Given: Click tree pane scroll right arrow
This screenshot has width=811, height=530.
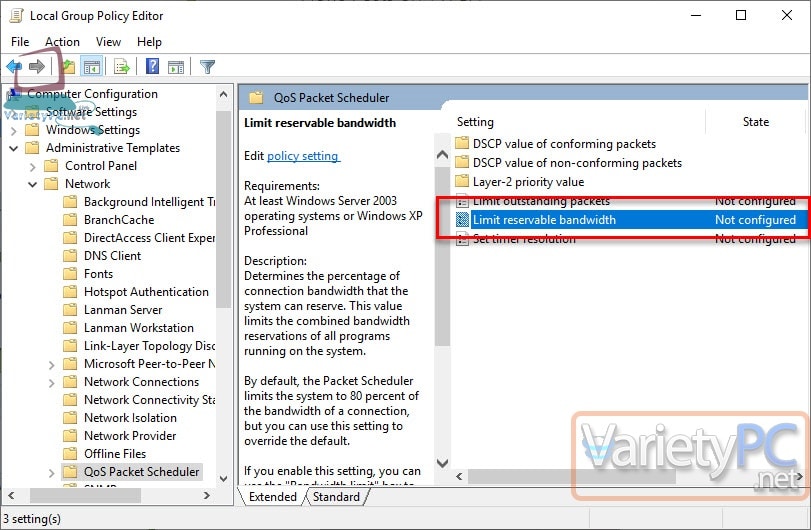Looking at the screenshot, I should click(207, 495).
